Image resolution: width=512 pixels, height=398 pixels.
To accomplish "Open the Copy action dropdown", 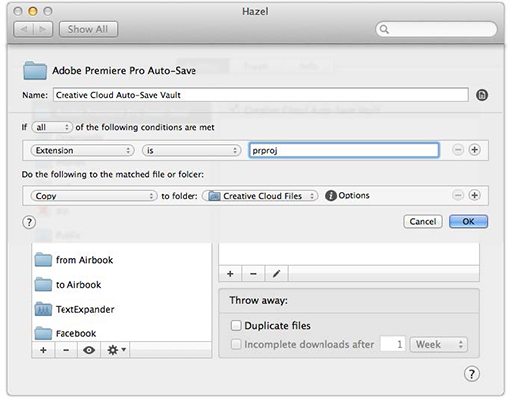I will coord(94,196).
